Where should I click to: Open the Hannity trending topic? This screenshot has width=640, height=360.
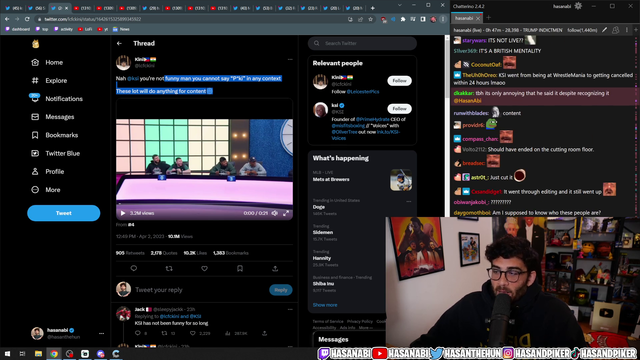click(x=322, y=258)
